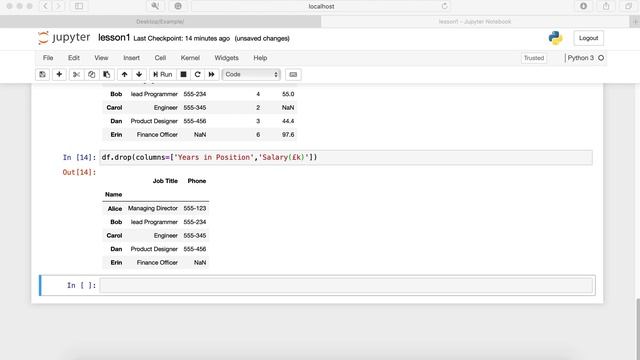Click the Jupyter logo

click(64, 38)
